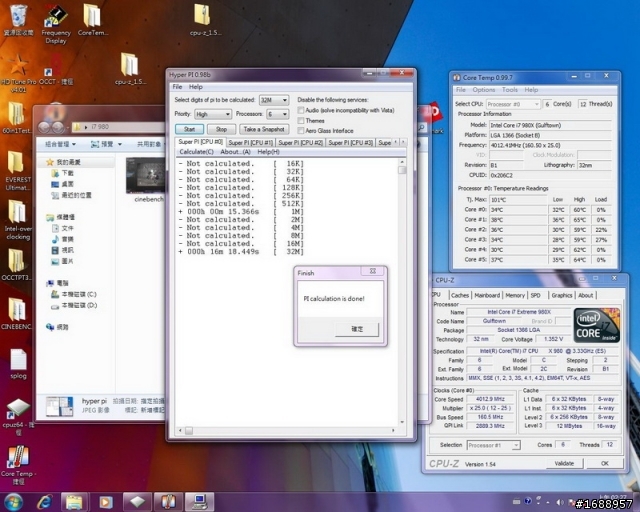Open the CPU-Z Caches tab
This screenshot has width=640, height=512.
pos(460,295)
